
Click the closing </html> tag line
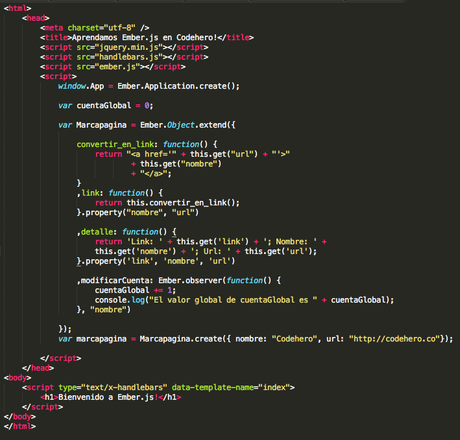coord(20,426)
